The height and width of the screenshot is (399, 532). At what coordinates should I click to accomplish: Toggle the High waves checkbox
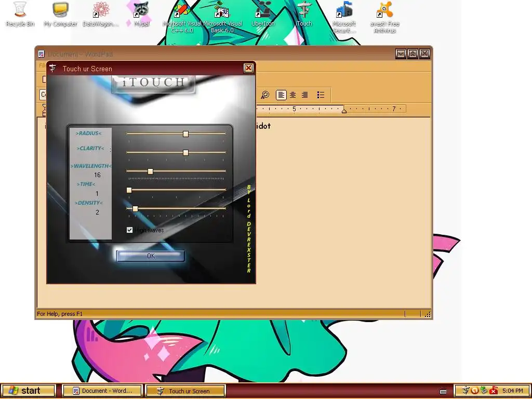[129, 230]
